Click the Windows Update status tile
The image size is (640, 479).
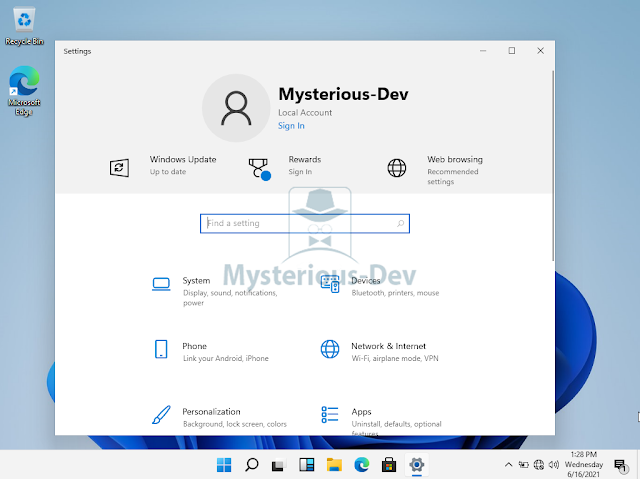pos(165,165)
